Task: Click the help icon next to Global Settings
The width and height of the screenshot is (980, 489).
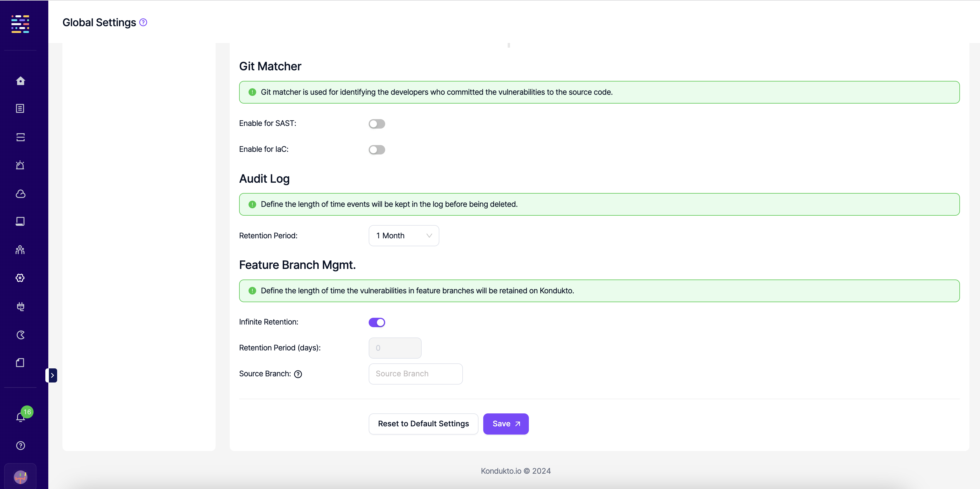Action: 143,22
